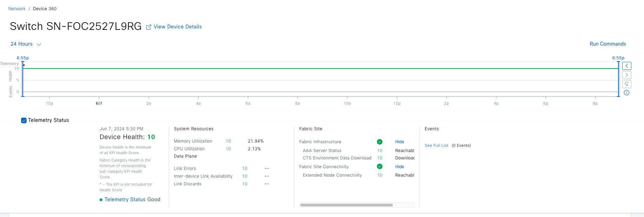Open the timeline info icon
Screen dimensions: 644x217
pyautogui.click(x=626, y=93)
